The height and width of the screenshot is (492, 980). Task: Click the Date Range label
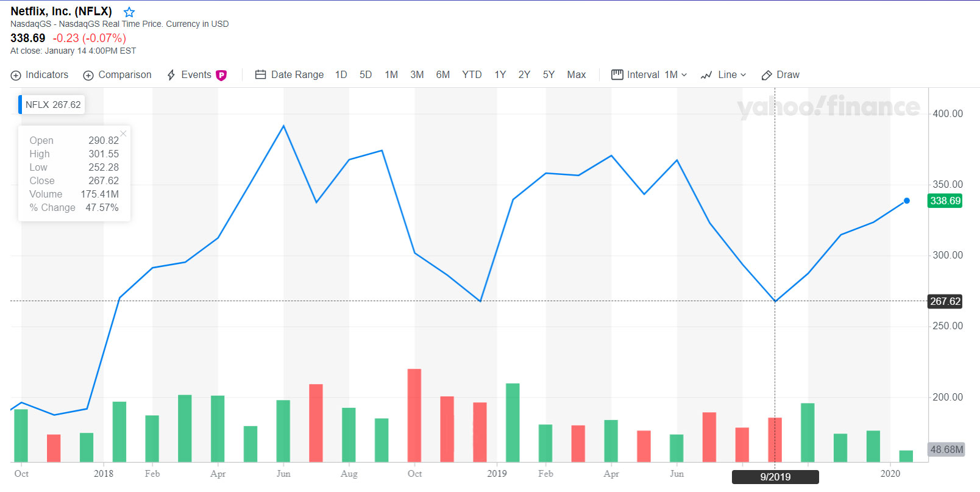297,75
